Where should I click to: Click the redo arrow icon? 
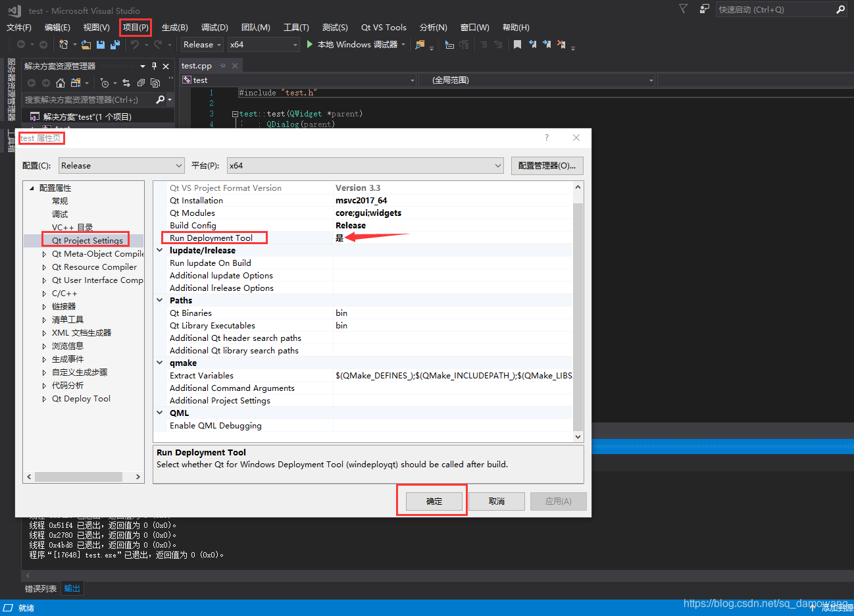click(158, 44)
